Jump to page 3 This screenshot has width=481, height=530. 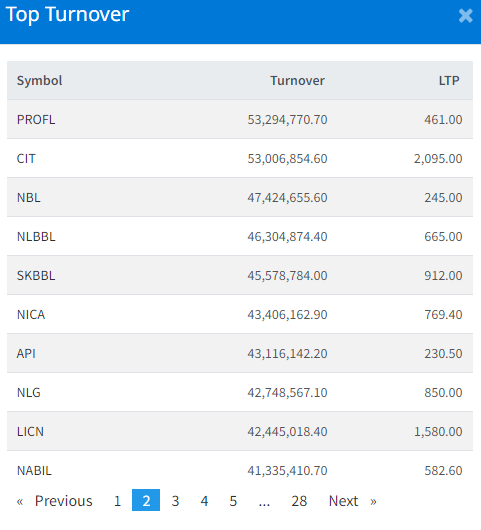(175, 501)
